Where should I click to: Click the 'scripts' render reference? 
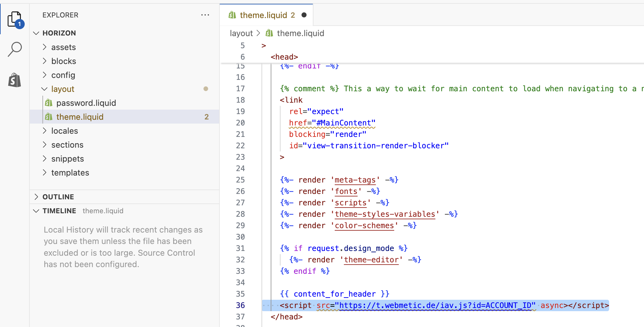pos(351,203)
